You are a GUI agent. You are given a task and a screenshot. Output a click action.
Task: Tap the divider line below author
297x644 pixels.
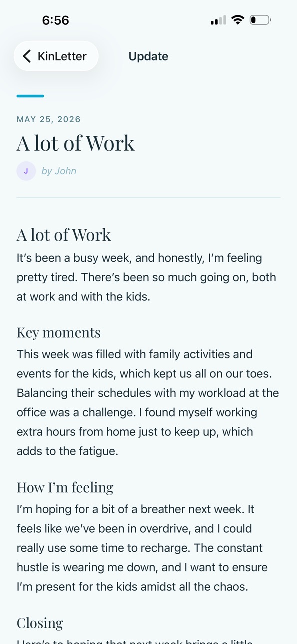[x=148, y=198]
